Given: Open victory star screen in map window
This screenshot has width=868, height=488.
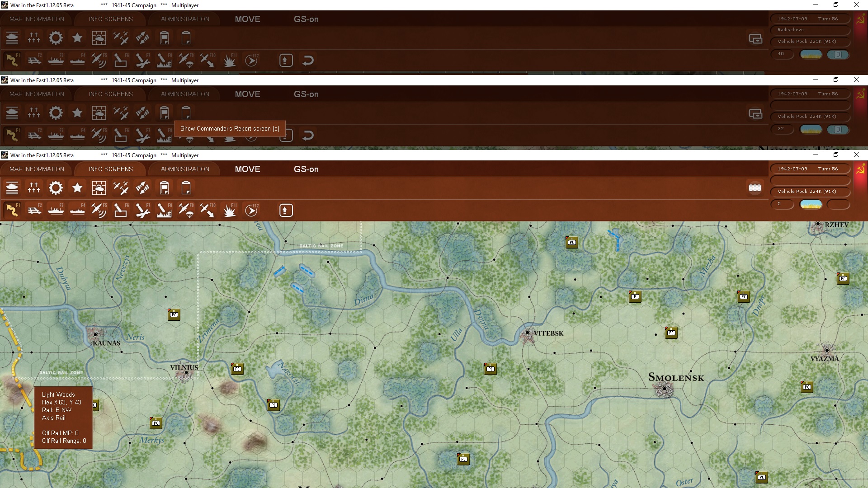Looking at the screenshot, I should click(x=77, y=188).
